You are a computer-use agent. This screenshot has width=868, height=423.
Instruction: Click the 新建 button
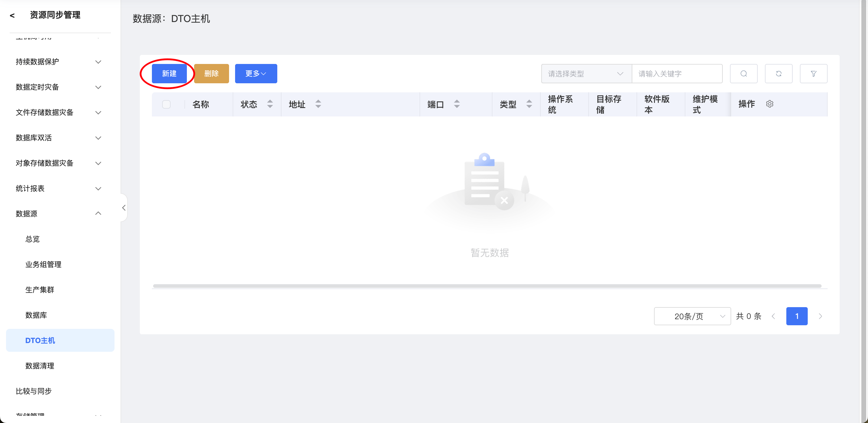point(169,74)
